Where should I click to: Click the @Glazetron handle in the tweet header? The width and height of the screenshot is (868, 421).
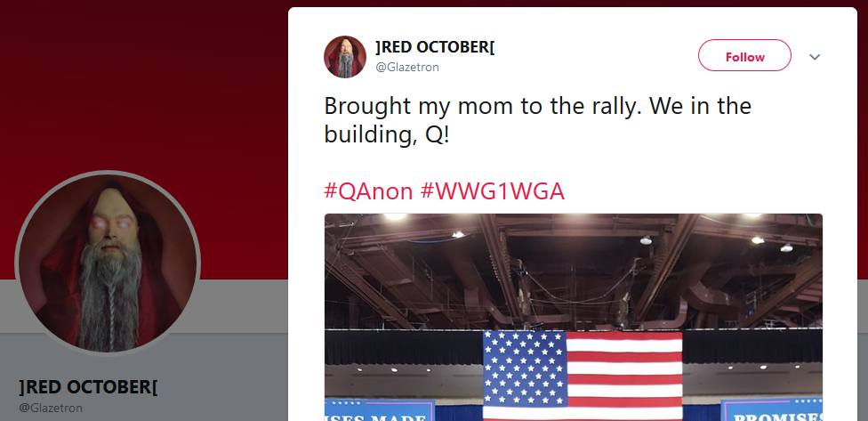407,67
